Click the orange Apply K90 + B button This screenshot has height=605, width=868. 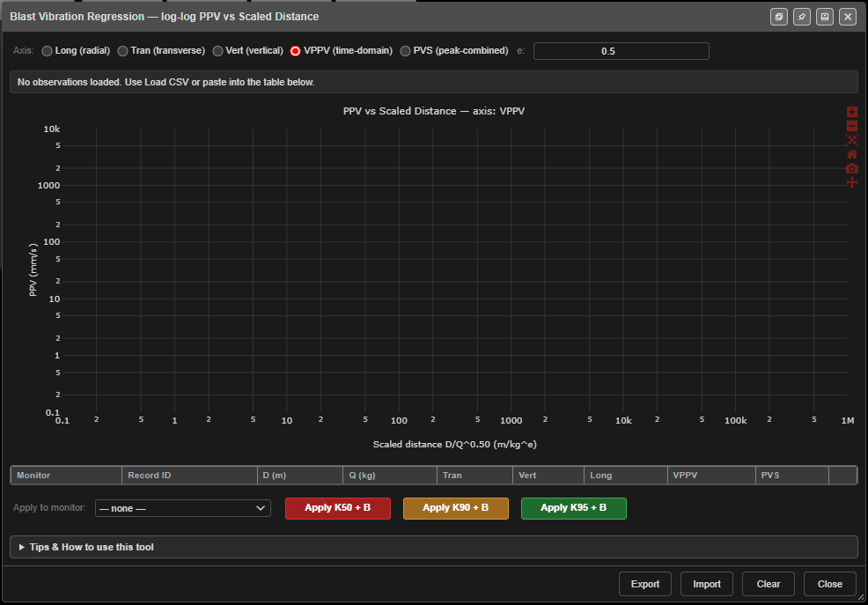(x=456, y=508)
